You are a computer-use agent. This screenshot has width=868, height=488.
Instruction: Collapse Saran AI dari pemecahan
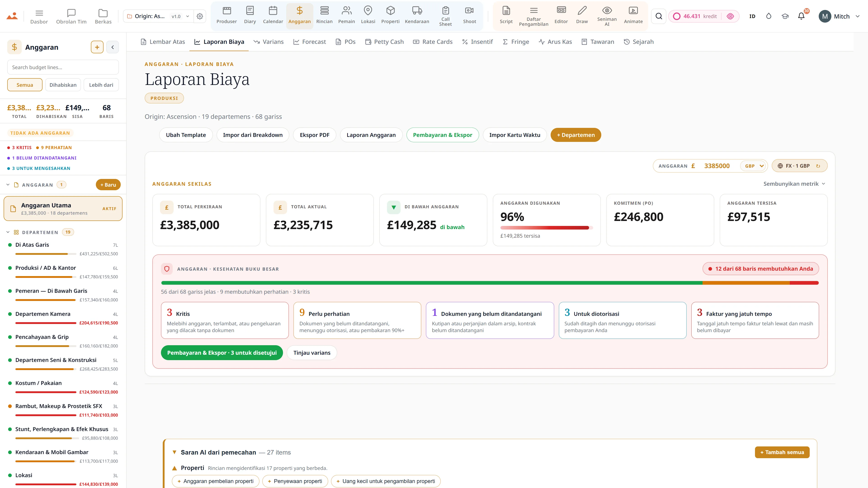(175, 452)
